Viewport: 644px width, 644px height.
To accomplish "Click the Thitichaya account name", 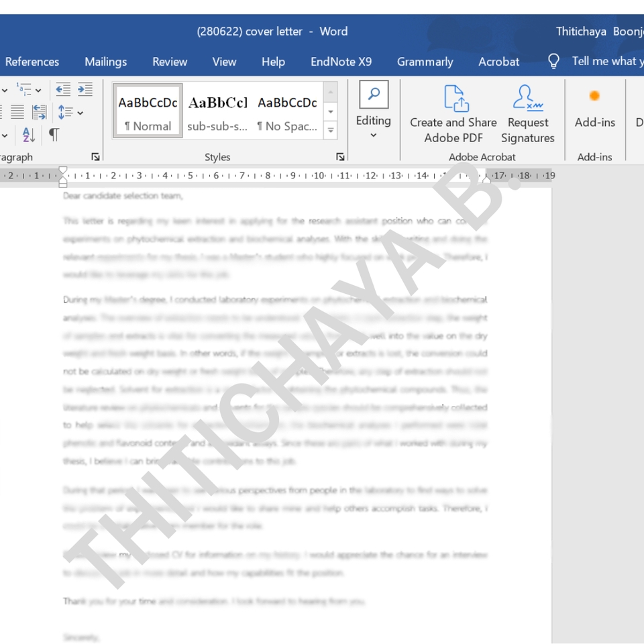I will click(x=600, y=32).
